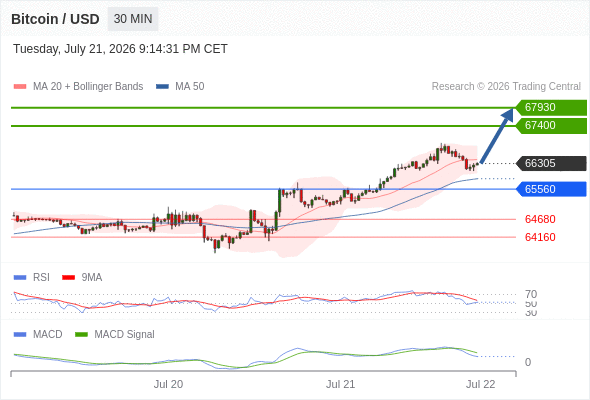Click the RSI 70 level label
This screenshot has height=400, width=590.
[531, 294]
